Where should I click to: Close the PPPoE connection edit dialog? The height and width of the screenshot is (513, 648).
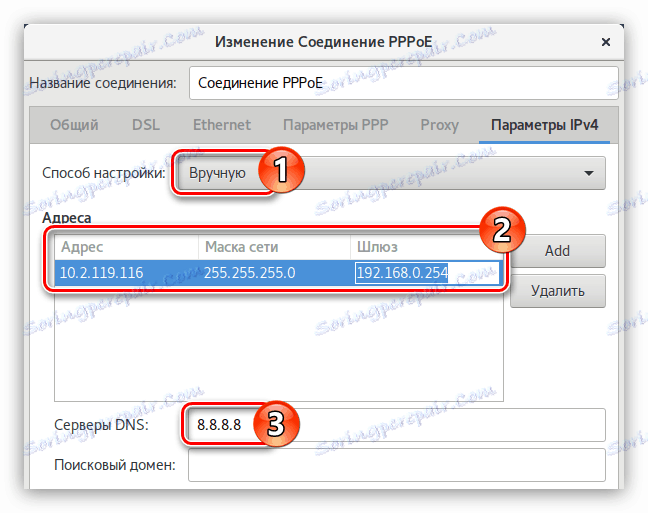605,42
